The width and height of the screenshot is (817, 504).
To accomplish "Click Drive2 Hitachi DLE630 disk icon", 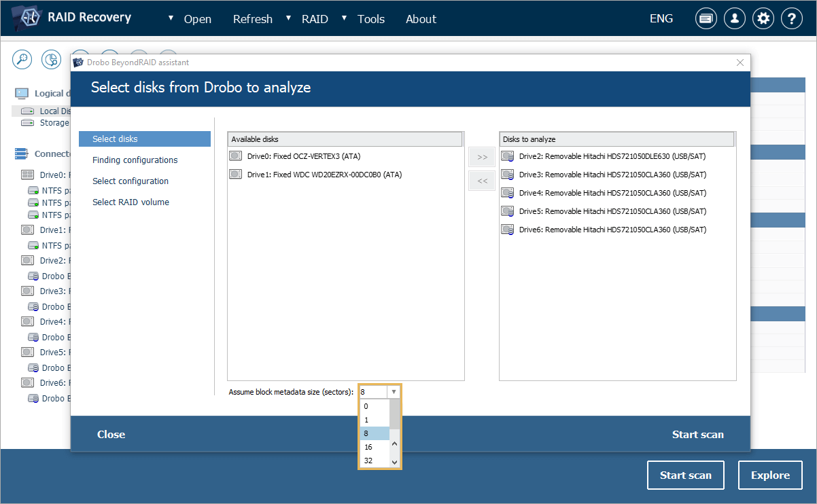I will [x=508, y=156].
